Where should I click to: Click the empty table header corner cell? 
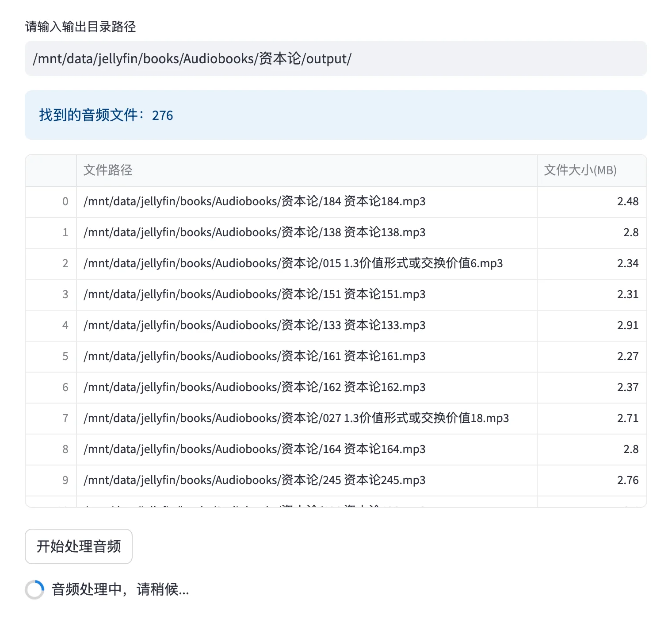51,170
